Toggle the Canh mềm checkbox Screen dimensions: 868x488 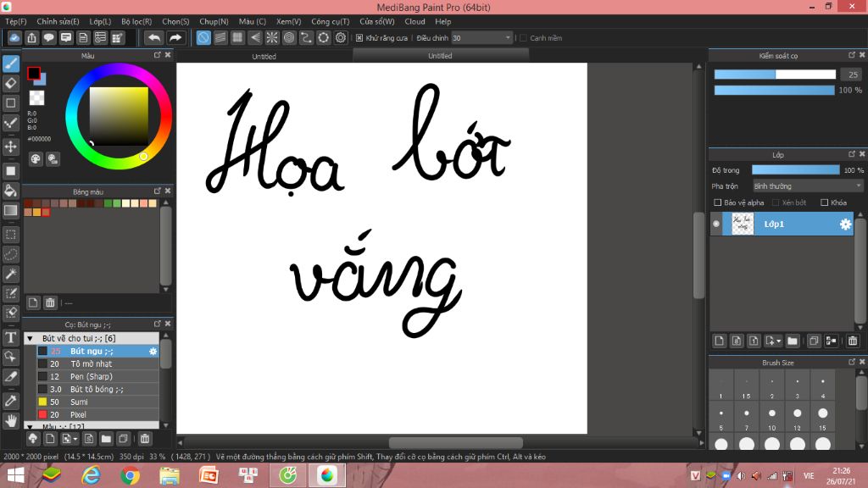click(523, 37)
